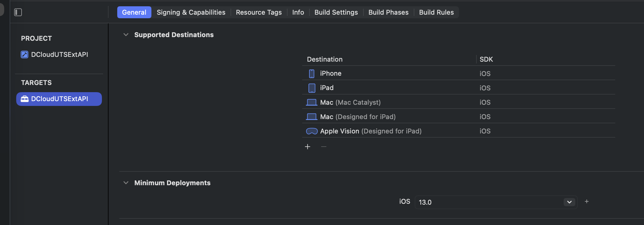Collapse the Minimum Deployments section
The image size is (644, 225).
(126, 183)
